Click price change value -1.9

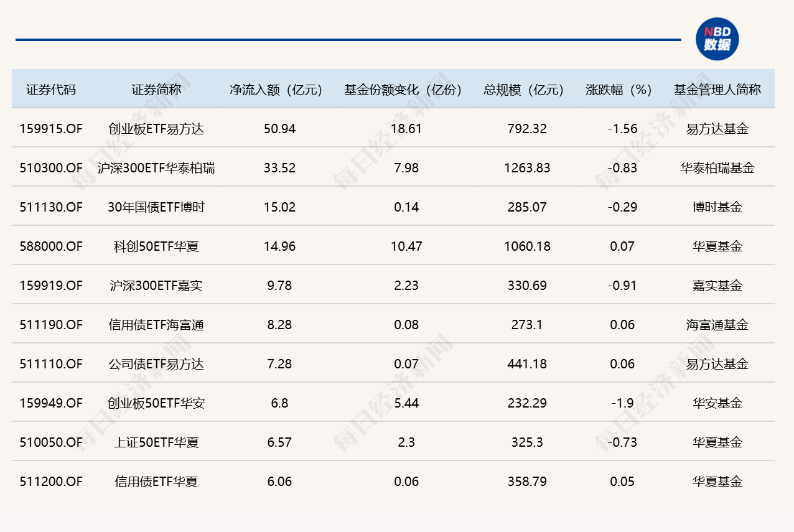pyautogui.click(x=622, y=403)
